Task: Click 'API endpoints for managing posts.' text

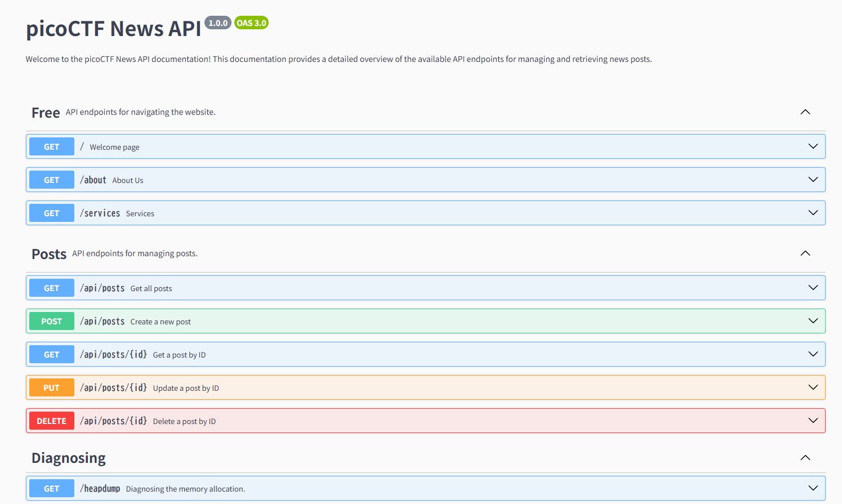Action: (135, 253)
